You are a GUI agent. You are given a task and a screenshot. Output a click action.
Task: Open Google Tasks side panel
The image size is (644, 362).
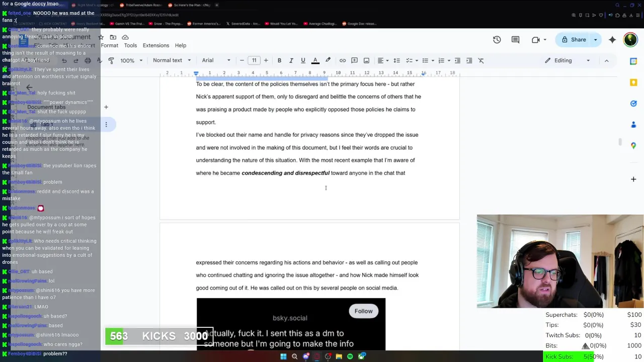click(x=633, y=104)
